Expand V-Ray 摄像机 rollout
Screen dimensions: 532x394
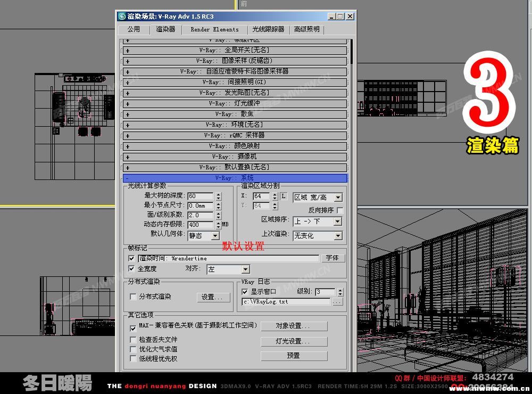coord(235,157)
